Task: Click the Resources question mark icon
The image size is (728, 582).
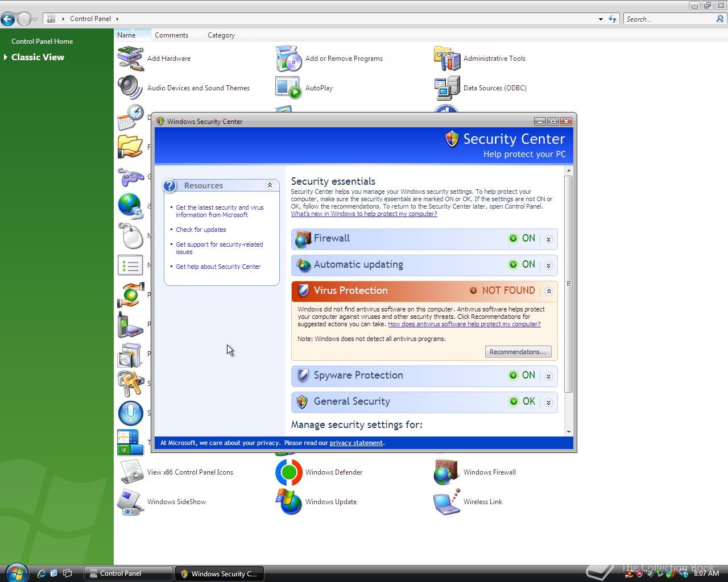Action: (169, 186)
